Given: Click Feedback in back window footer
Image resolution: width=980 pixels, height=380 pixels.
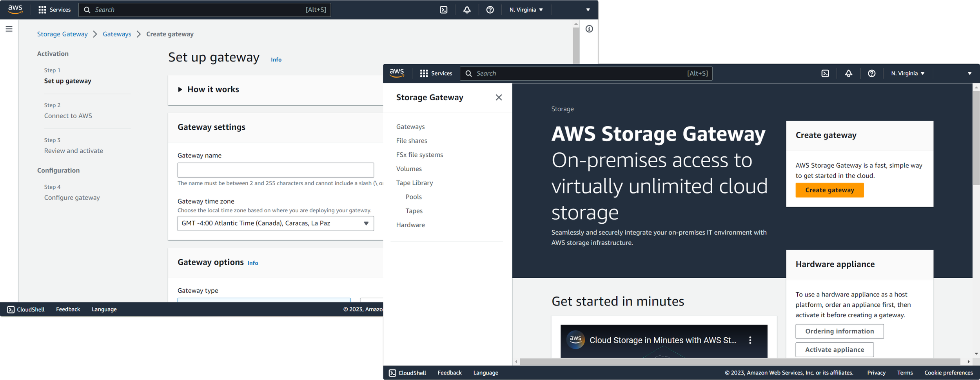Looking at the screenshot, I should click(x=68, y=309).
